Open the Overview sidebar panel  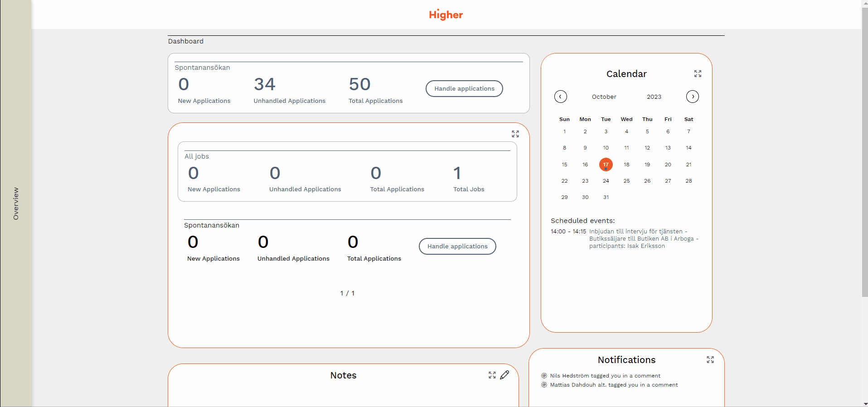pyautogui.click(x=16, y=203)
